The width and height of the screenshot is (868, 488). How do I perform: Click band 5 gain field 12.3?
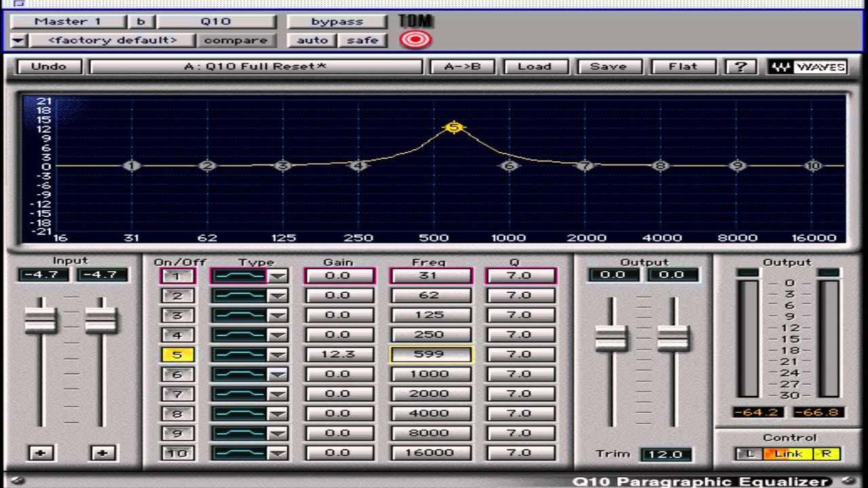(x=338, y=354)
